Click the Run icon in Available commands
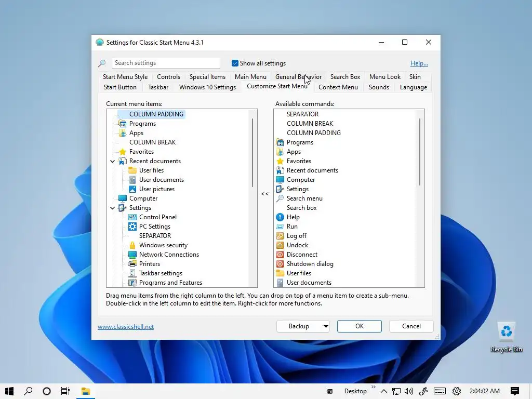The image size is (532, 399). [x=280, y=227]
